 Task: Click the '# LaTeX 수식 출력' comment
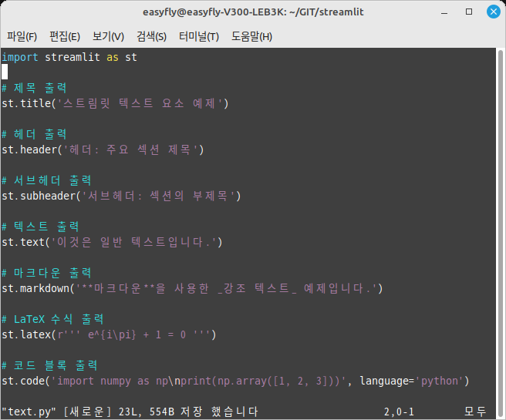(52, 319)
